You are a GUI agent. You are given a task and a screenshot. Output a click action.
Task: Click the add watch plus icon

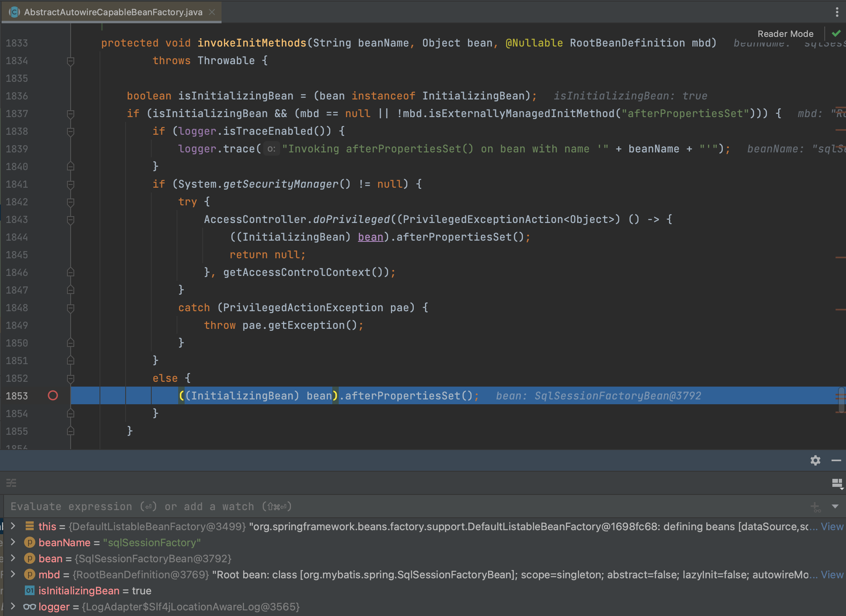(815, 507)
